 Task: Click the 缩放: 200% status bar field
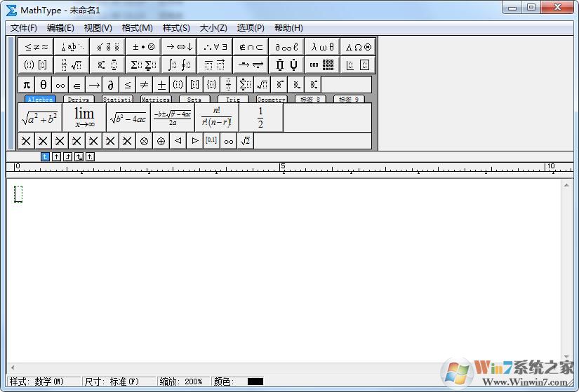[181, 382]
